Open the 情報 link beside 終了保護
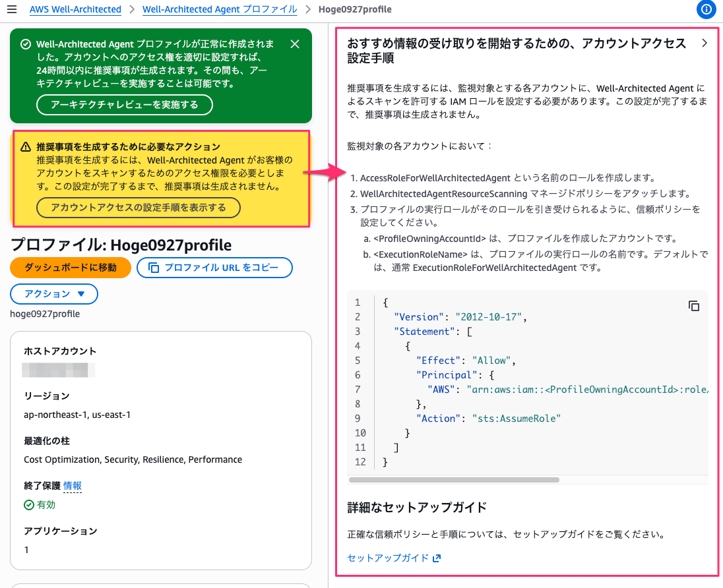 pos(73,486)
